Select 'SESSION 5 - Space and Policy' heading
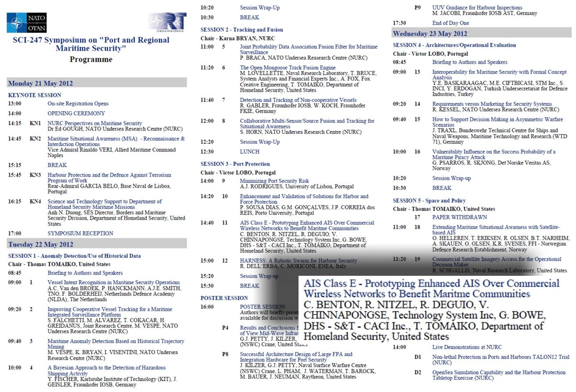Screen dimensions: 576x392 (429, 201)
